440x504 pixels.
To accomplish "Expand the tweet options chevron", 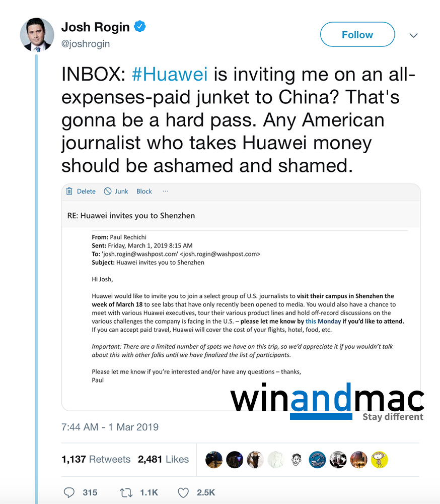I will pyautogui.click(x=414, y=35).
